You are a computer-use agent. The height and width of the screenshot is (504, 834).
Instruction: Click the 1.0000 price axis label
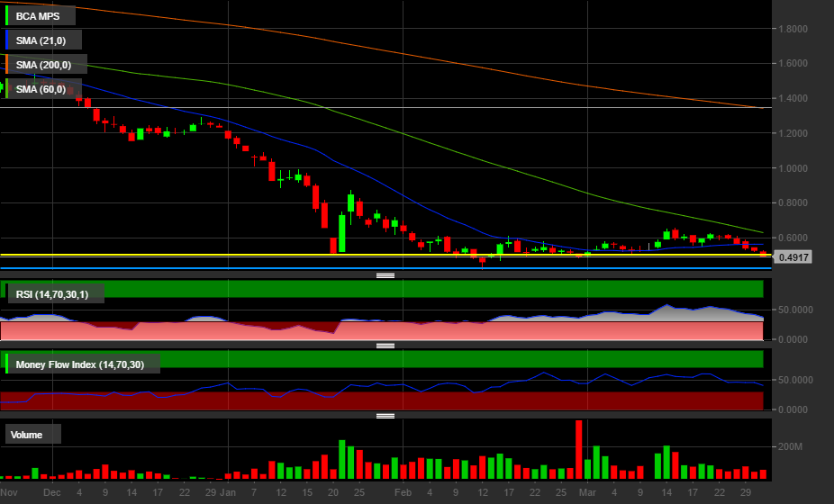pos(793,168)
